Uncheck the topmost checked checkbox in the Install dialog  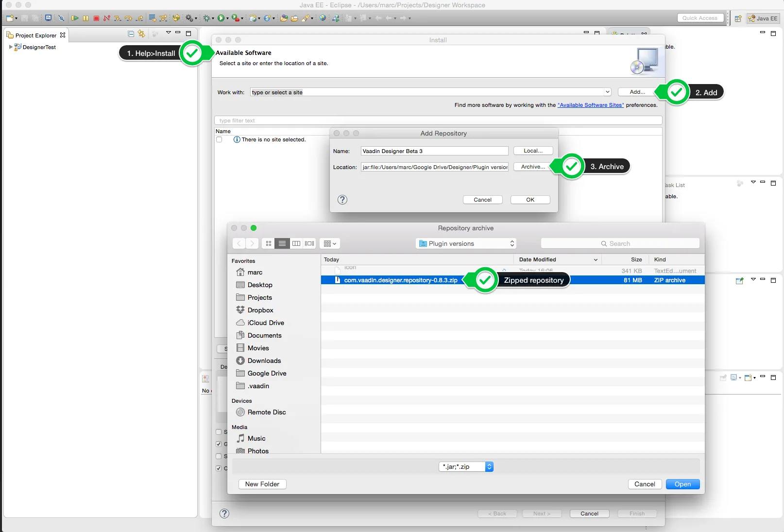(219, 444)
